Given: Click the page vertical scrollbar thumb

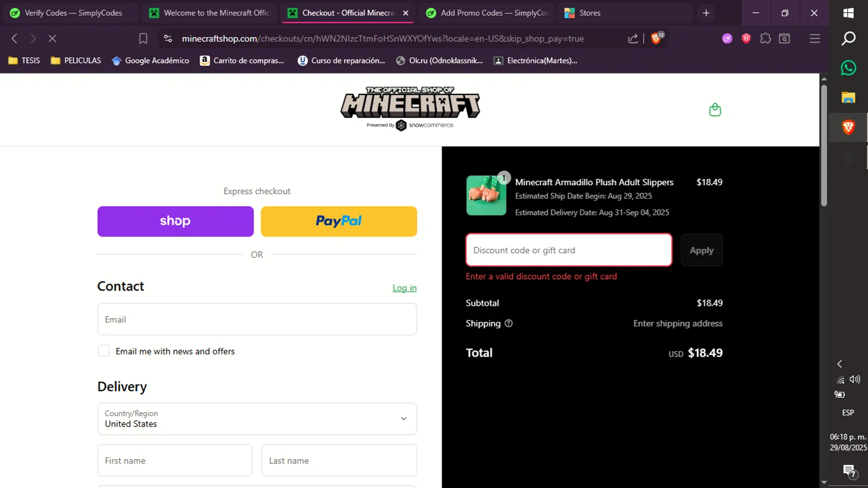Looking at the screenshot, I should [x=824, y=145].
